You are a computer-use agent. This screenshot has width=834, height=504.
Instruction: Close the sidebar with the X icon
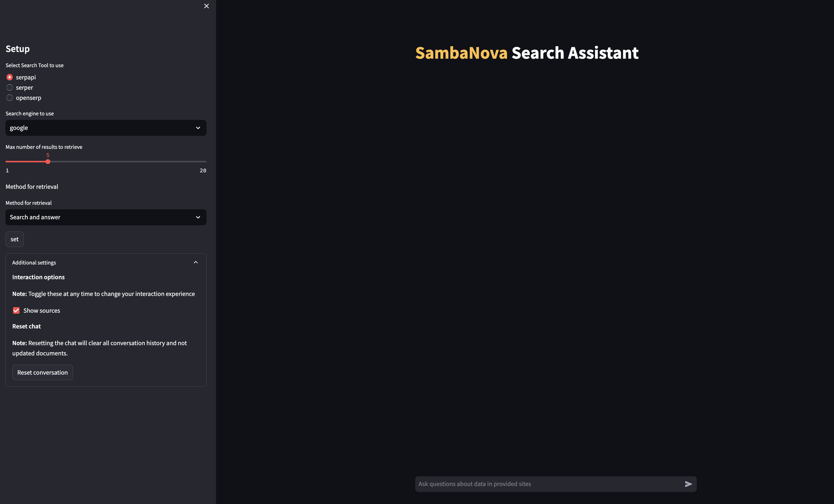(x=206, y=6)
